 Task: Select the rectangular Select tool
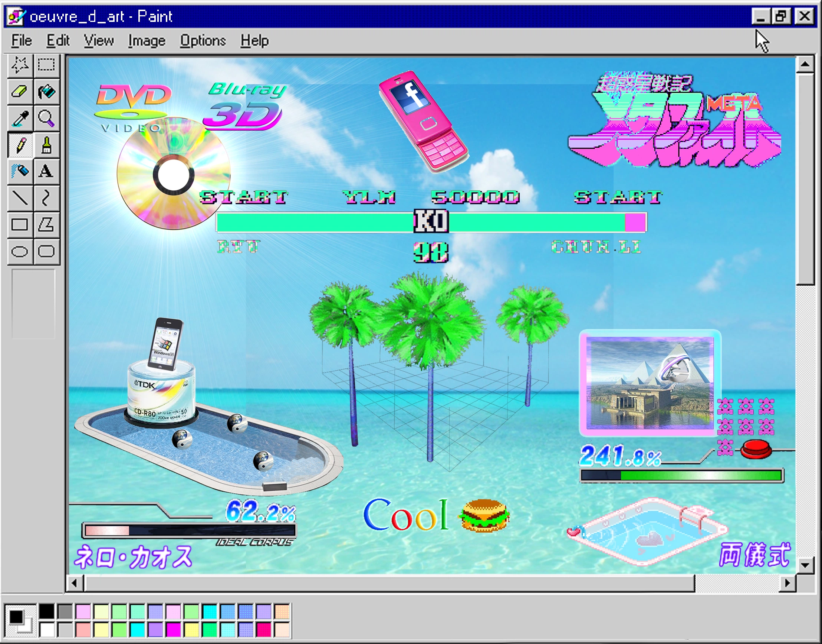(x=46, y=66)
